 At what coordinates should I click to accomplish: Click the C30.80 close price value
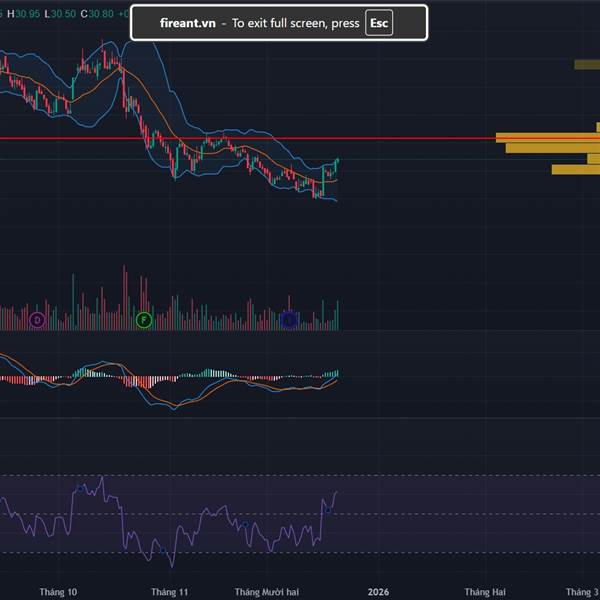(x=97, y=14)
